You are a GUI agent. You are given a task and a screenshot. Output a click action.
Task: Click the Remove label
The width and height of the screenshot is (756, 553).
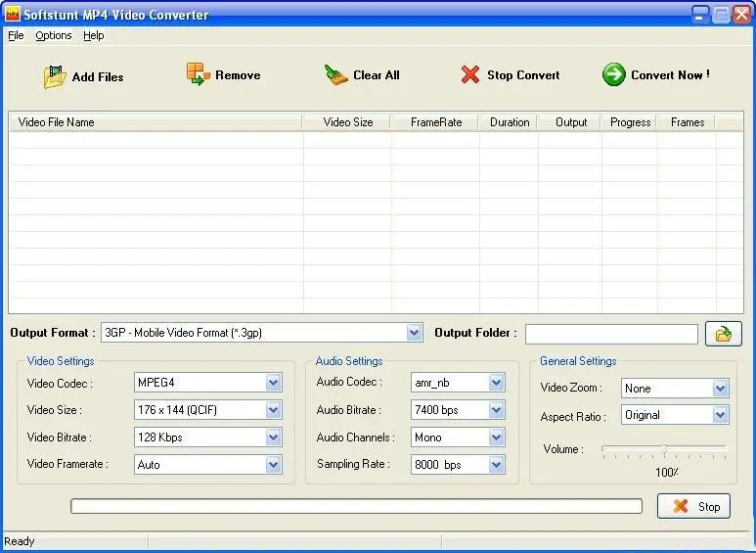coord(238,75)
